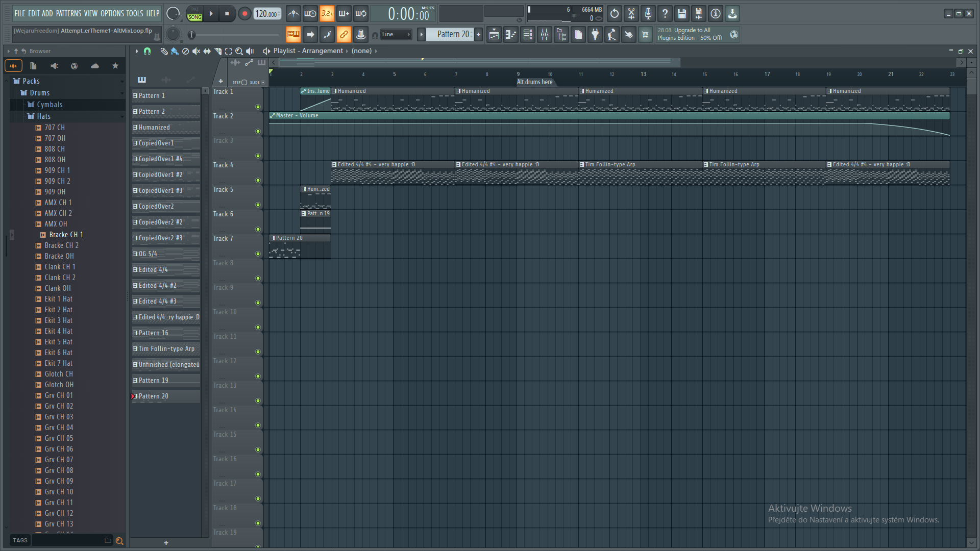Arm the record button

(x=244, y=14)
